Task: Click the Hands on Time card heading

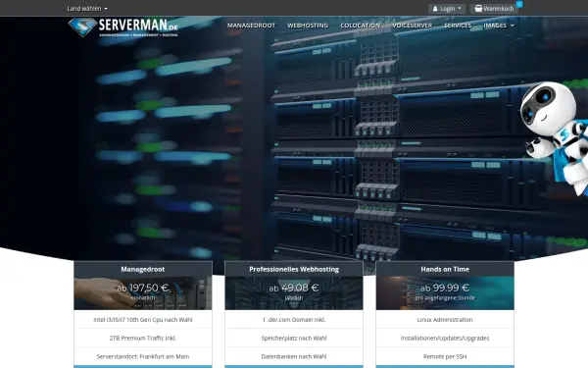Action: [445, 269]
